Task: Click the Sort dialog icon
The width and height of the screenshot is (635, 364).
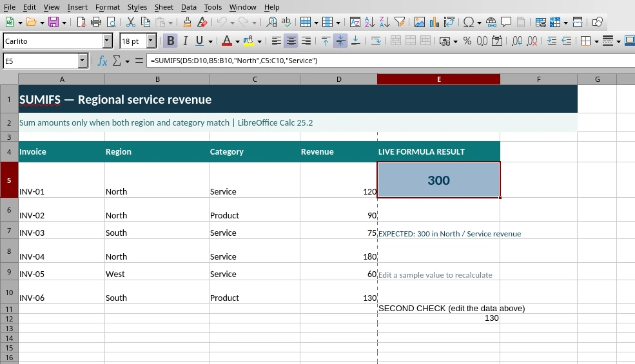Action: point(355,22)
